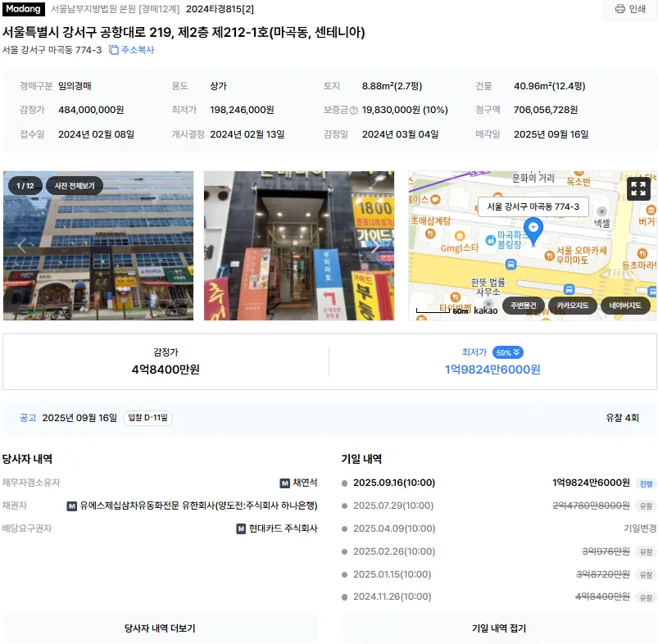658x644 pixels.
Task: Click the 입찰 D-11일 badge
Action: coord(147,418)
